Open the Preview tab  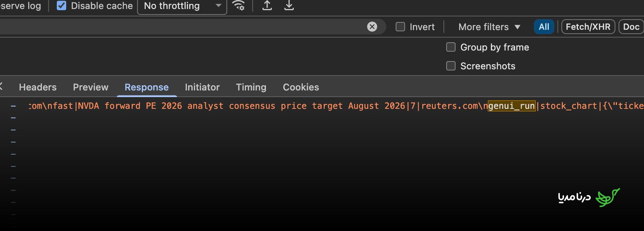point(90,87)
